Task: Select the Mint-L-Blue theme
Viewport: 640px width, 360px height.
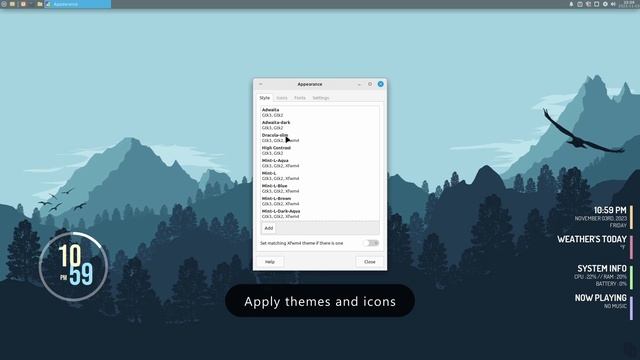Action: click(320, 188)
